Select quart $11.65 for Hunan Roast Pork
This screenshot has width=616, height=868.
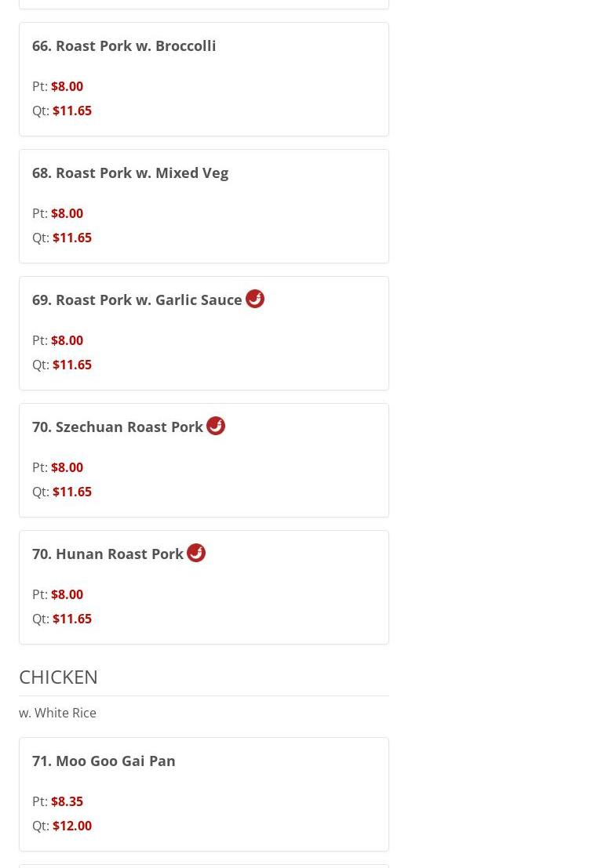click(72, 619)
